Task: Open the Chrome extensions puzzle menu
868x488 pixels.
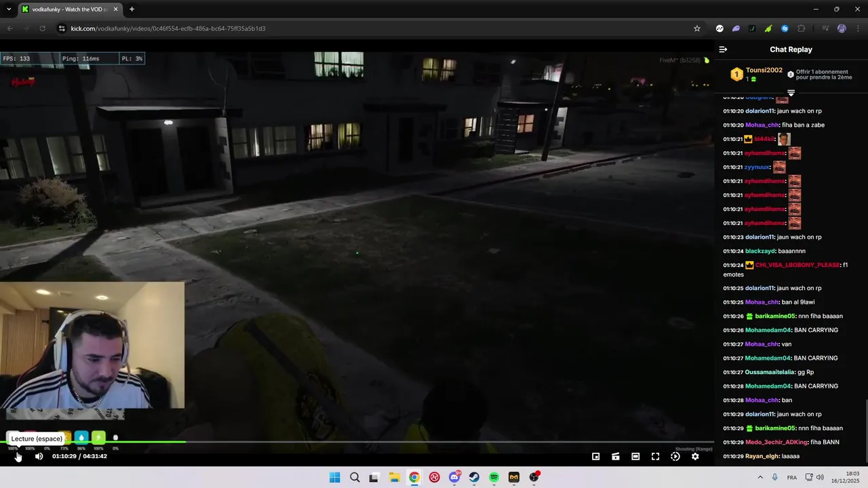Action: 802,28
